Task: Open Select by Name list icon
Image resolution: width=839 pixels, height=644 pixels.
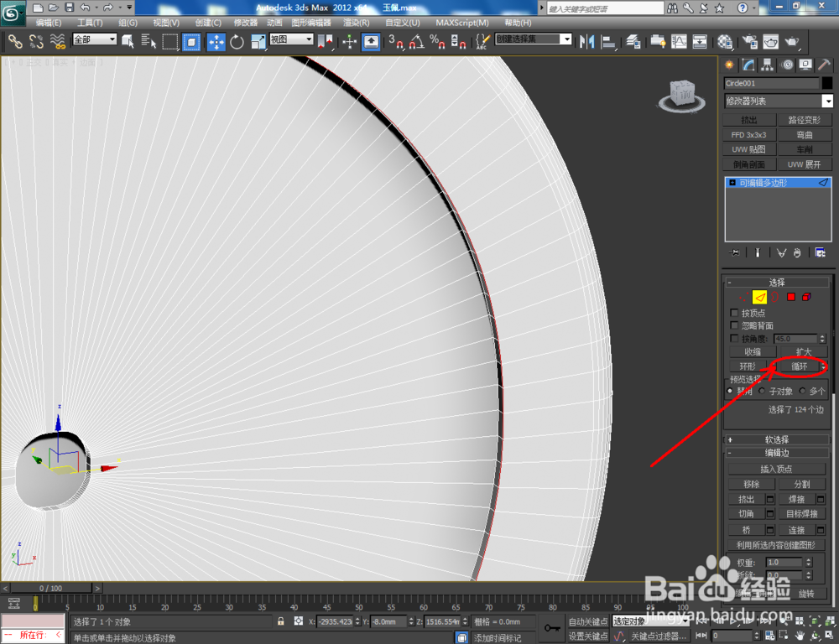Action: [x=149, y=41]
